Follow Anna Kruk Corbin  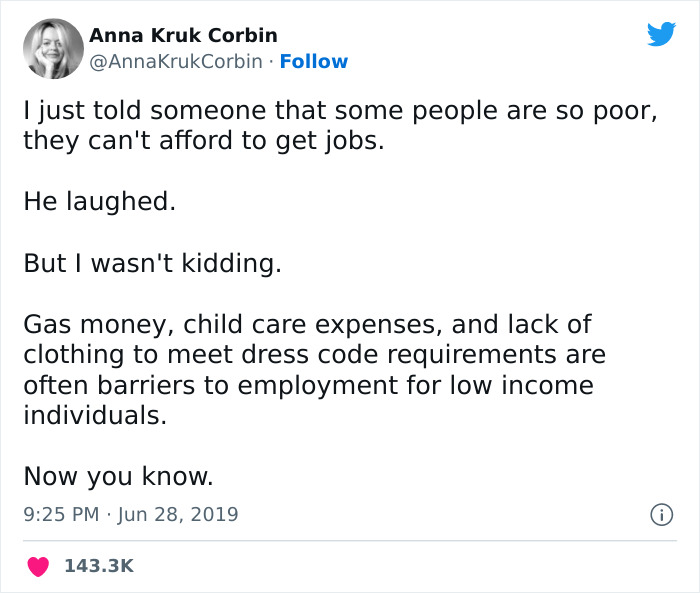tap(314, 61)
